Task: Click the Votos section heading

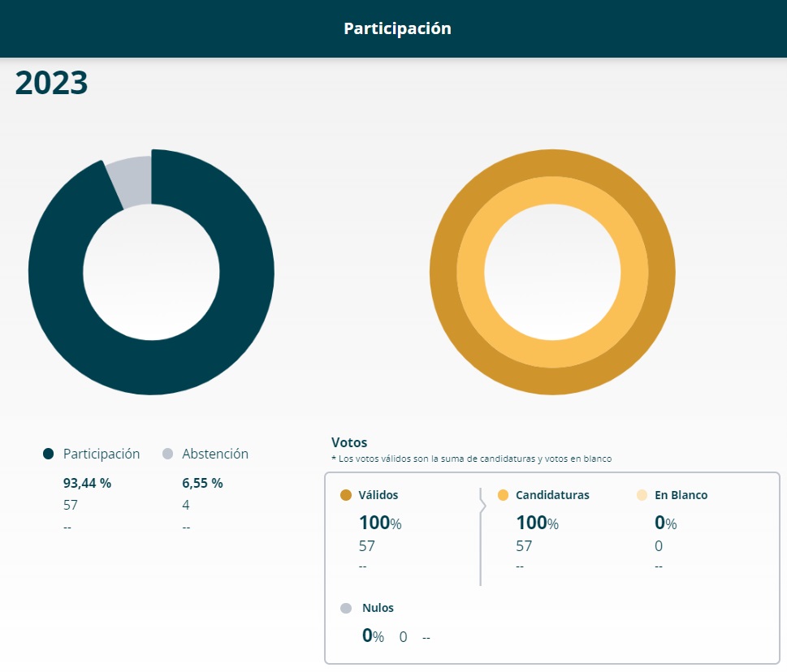Action: tap(349, 442)
